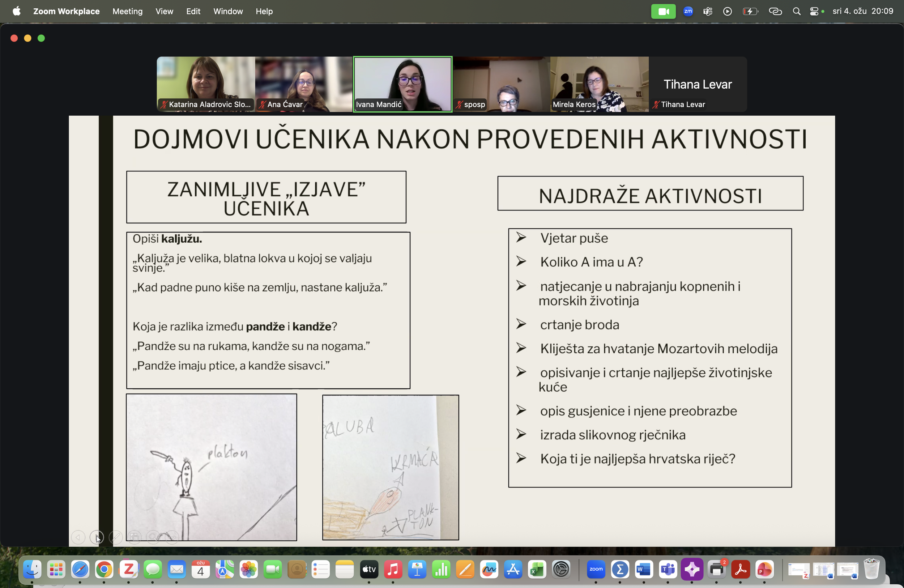
Task: Select Ana Ćavar video thumbnail
Action: [x=304, y=84]
